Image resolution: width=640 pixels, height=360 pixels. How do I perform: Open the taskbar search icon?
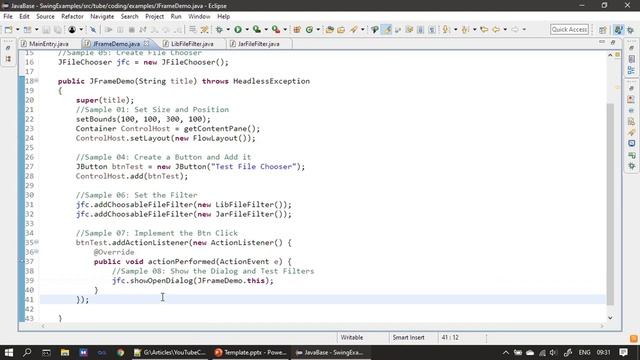click(27, 352)
